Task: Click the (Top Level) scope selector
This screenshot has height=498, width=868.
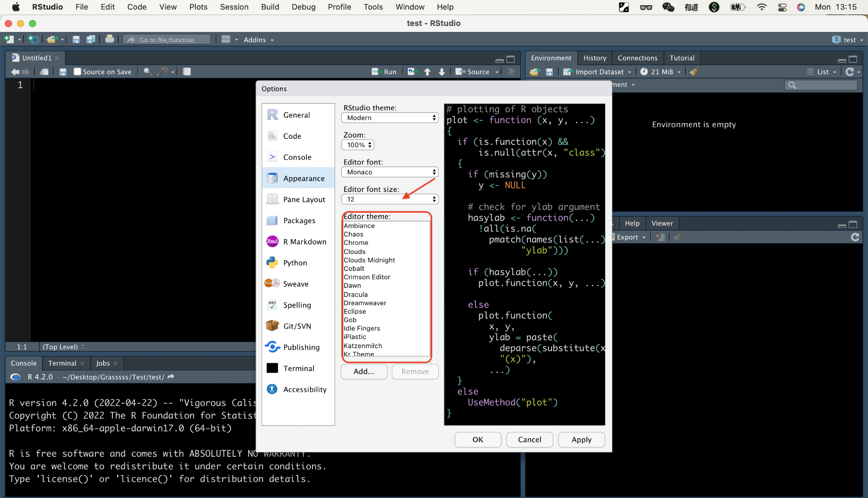Action: (x=63, y=347)
